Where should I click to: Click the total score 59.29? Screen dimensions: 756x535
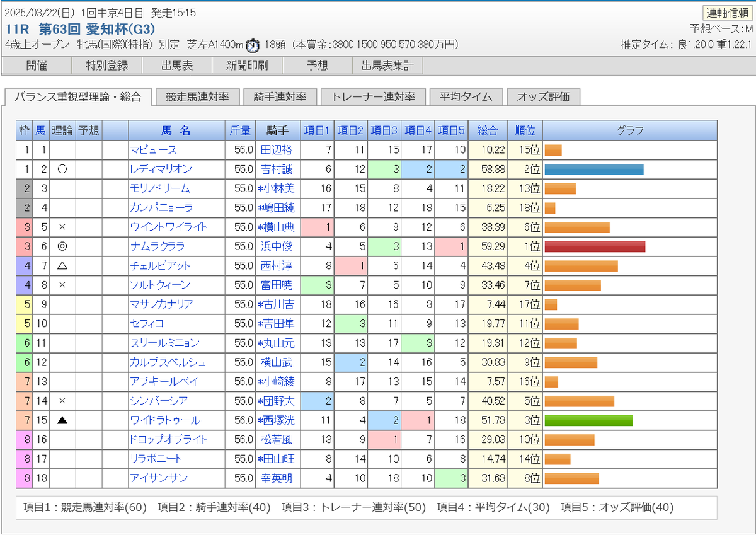(492, 246)
